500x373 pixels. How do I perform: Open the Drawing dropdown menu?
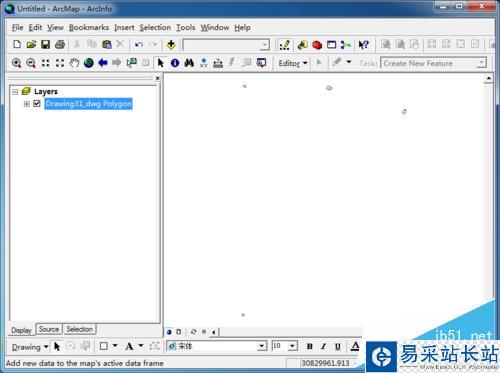(30, 347)
